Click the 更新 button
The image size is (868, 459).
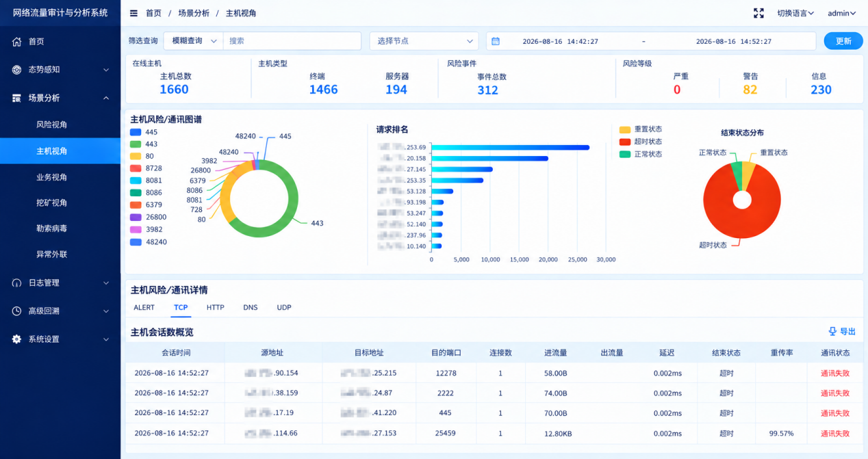coord(843,41)
